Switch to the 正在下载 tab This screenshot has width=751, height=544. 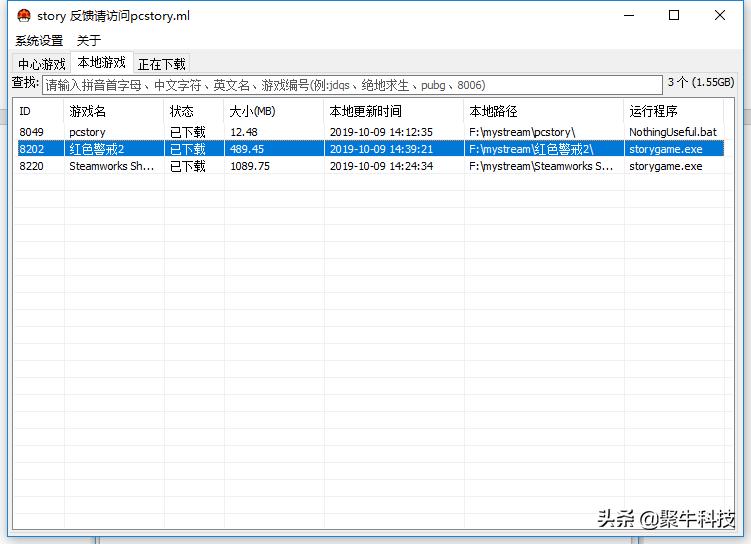[161, 64]
